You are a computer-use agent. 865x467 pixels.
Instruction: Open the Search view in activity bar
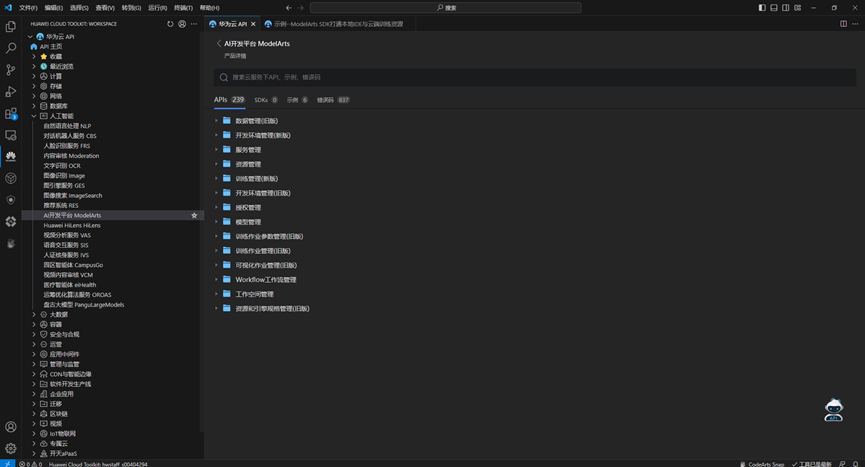(x=10, y=48)
